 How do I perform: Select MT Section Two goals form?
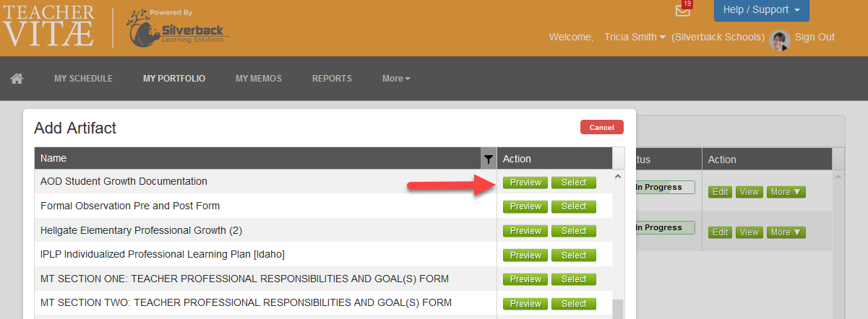click(574, 304)
